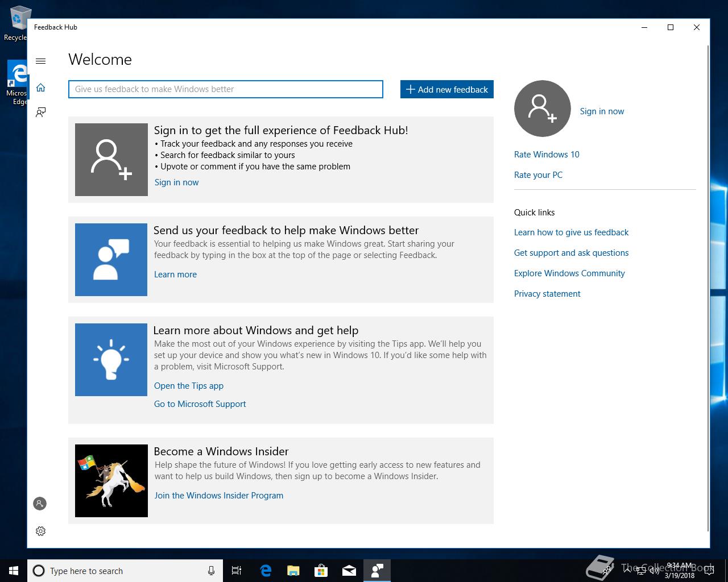Click the 'Welcome' page heading
728x582 pixels.
[100, 60]
